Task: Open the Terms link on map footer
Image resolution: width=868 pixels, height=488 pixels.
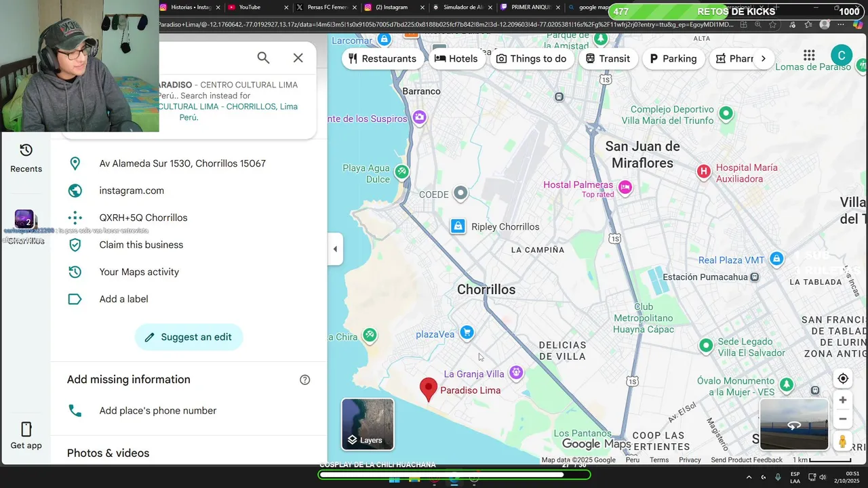Action: tap(659, 460)
